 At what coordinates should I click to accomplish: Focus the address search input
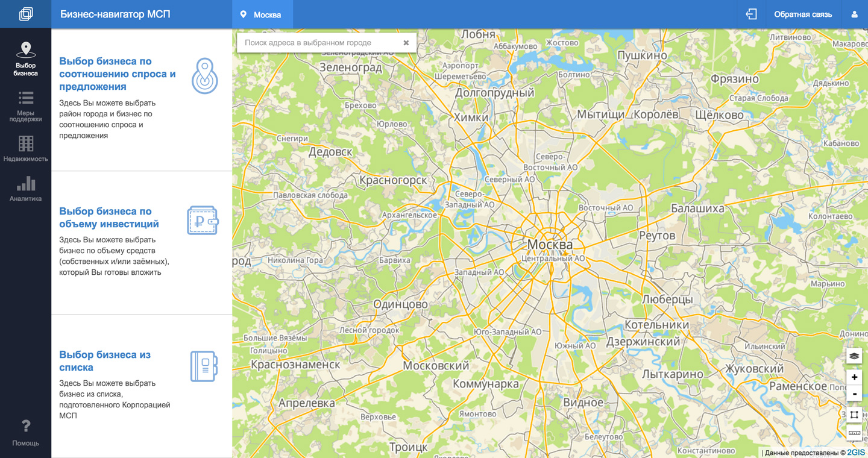tap(319, 43)
